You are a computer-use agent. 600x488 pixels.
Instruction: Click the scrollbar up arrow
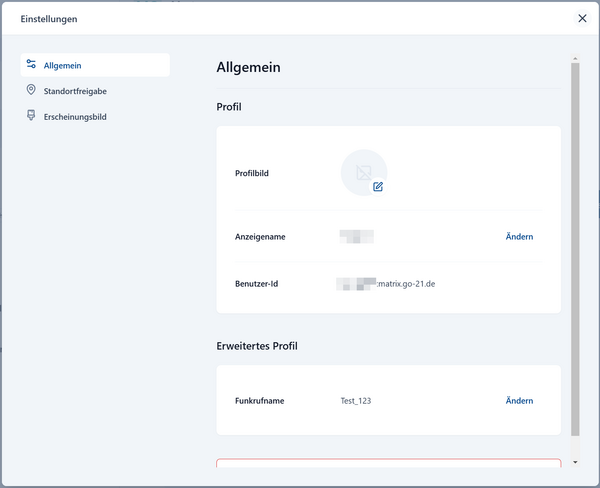pos(574,57)
